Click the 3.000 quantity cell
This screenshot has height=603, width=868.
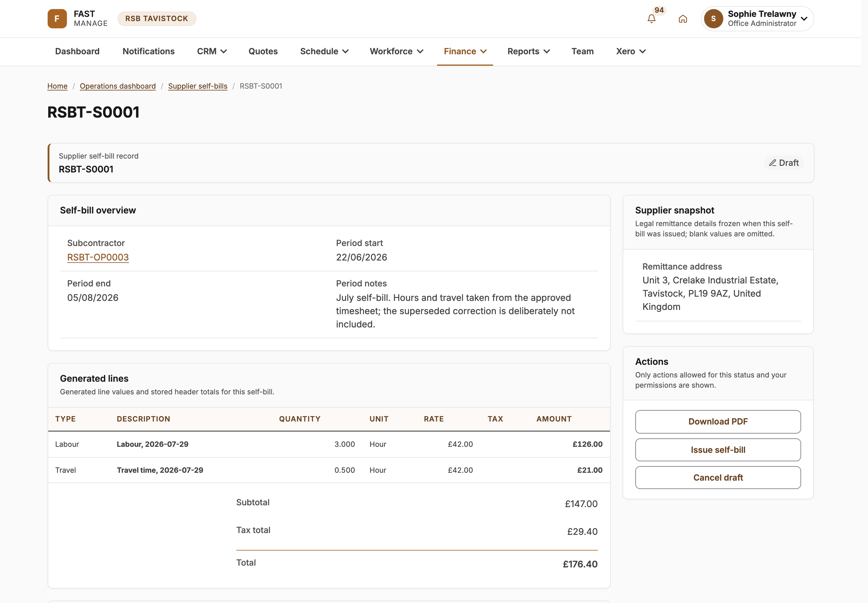click(x=344, y=444)
